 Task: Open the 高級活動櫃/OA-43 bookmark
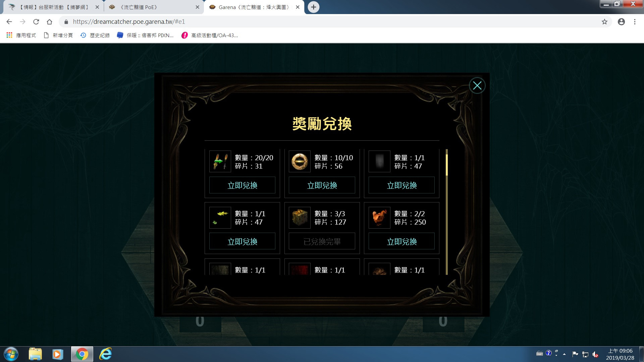[210, 35]
